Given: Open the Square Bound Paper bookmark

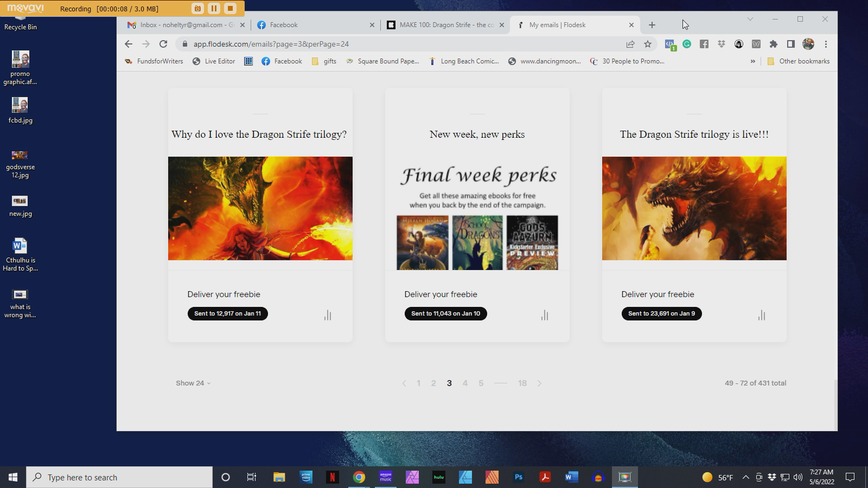Looking at the screenshot, I should (x=382, y=61).
